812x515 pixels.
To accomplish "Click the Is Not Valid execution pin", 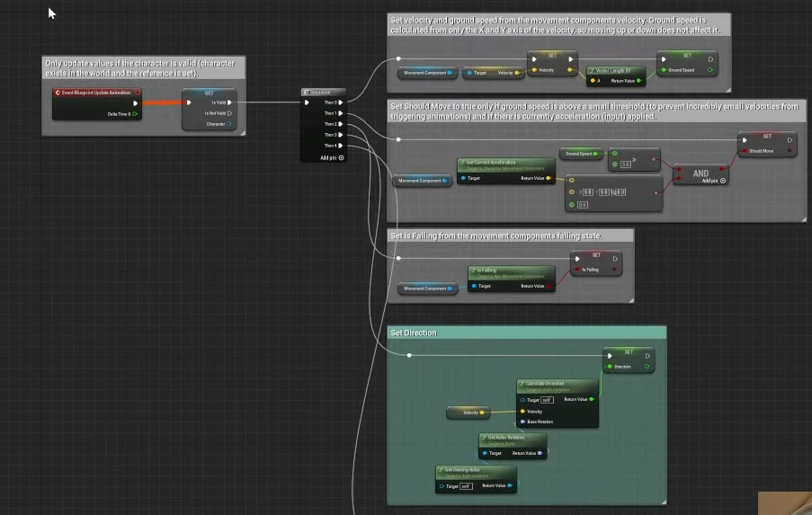I will coord(230,113).
